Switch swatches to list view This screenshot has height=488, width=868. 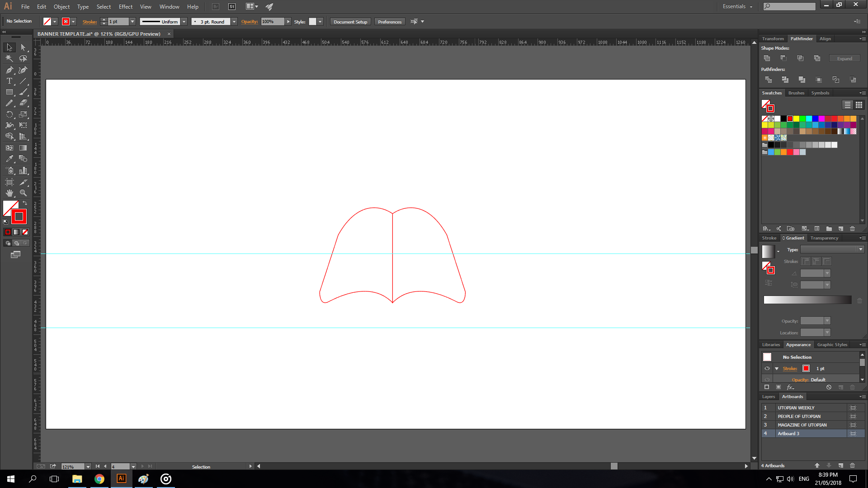pyautogui.click(x=848, y=105)
